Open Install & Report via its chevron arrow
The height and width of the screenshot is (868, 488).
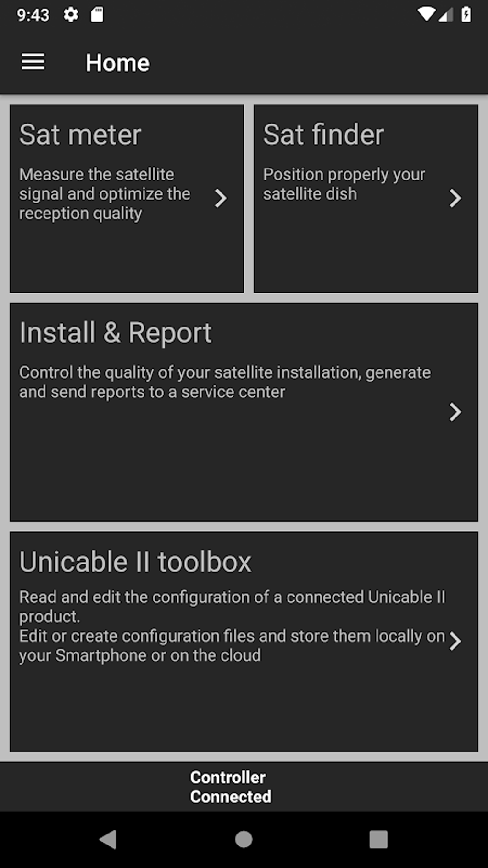(455, 412)
